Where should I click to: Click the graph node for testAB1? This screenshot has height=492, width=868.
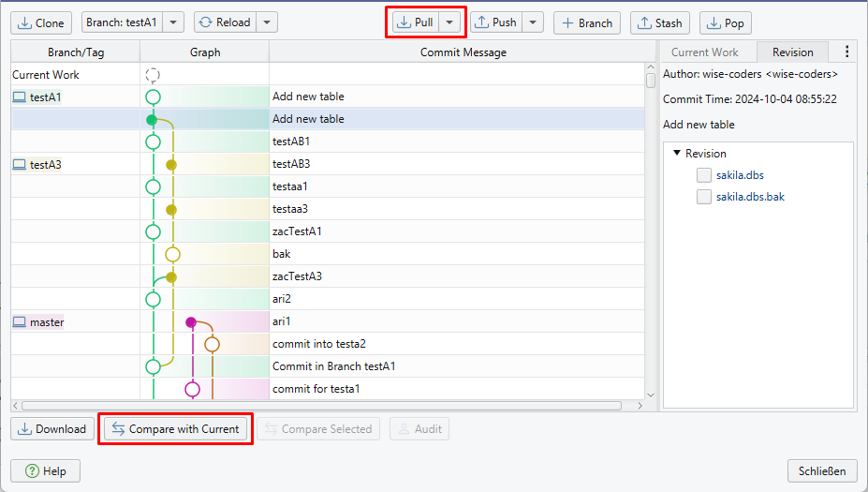[154, 142]
